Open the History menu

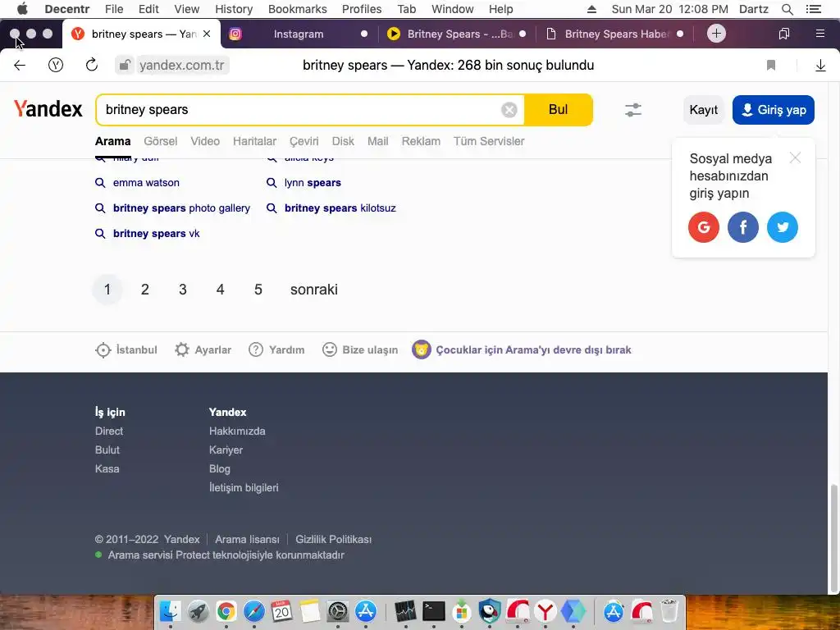[234, 9]
